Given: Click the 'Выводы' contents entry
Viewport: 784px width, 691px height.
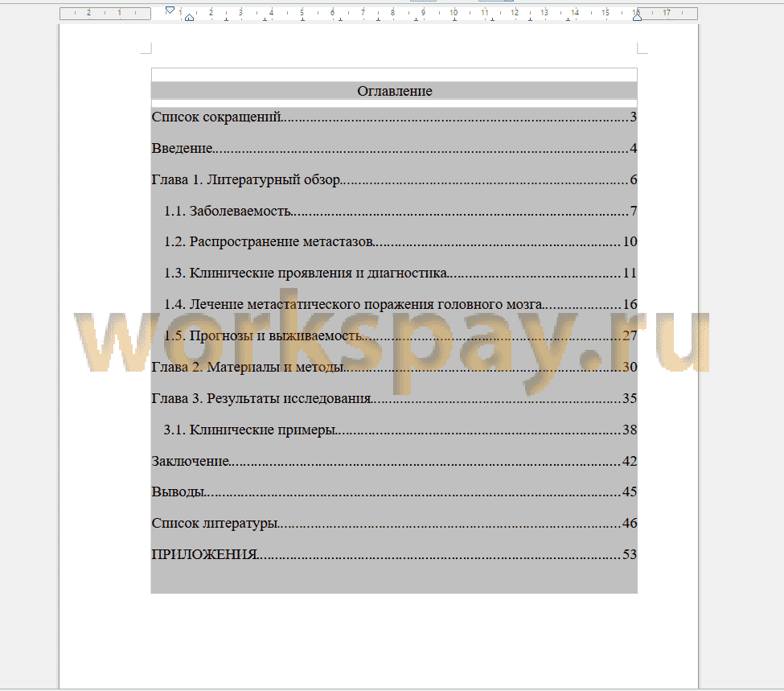Looking at the screenshot, I should (x=394, y=492).
